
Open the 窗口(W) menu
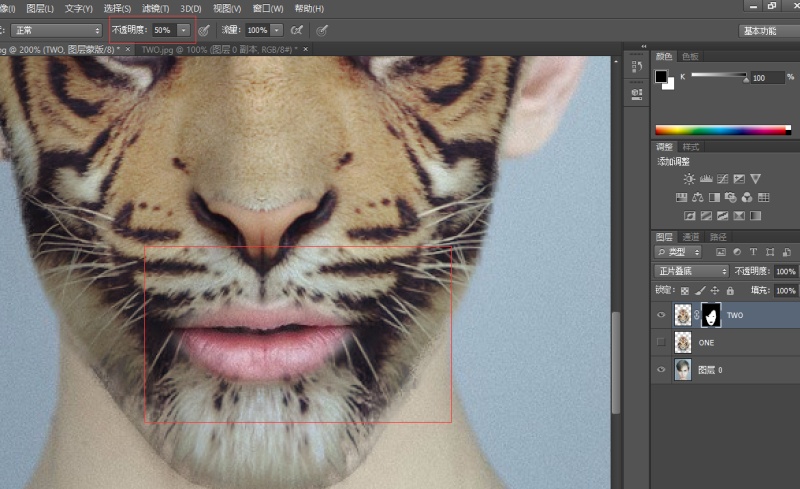[x=268, y=9]
